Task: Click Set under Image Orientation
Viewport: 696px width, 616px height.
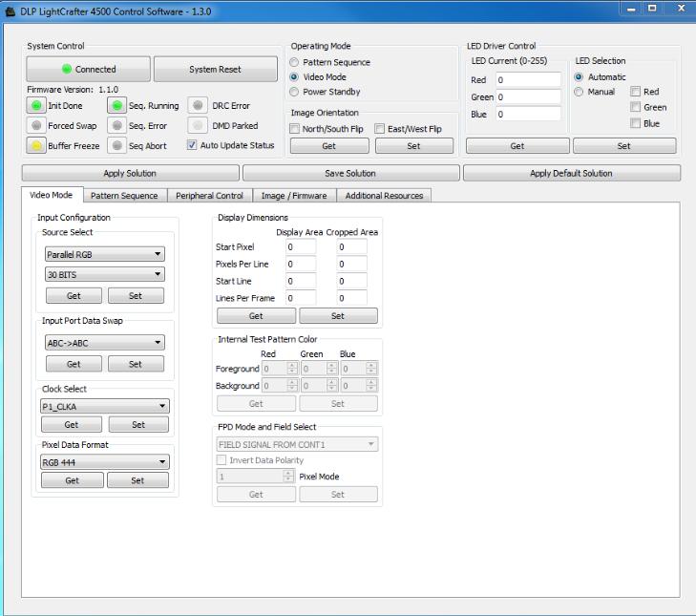Action: pos(413,146)
